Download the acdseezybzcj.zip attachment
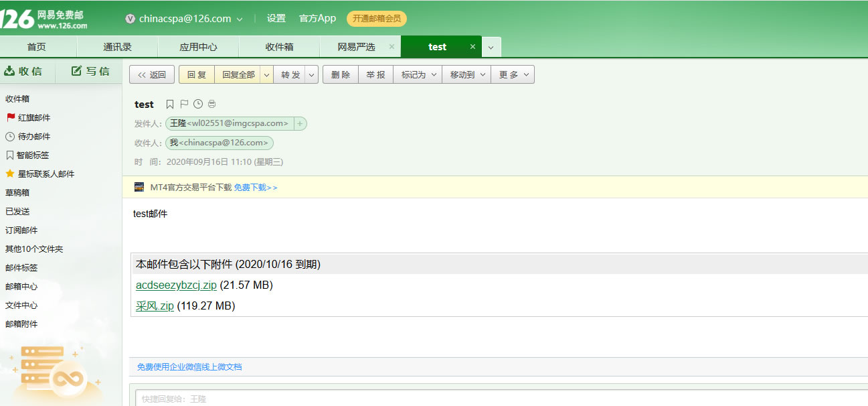Viewport: 868px width, 406px height. tap(176, 285)
